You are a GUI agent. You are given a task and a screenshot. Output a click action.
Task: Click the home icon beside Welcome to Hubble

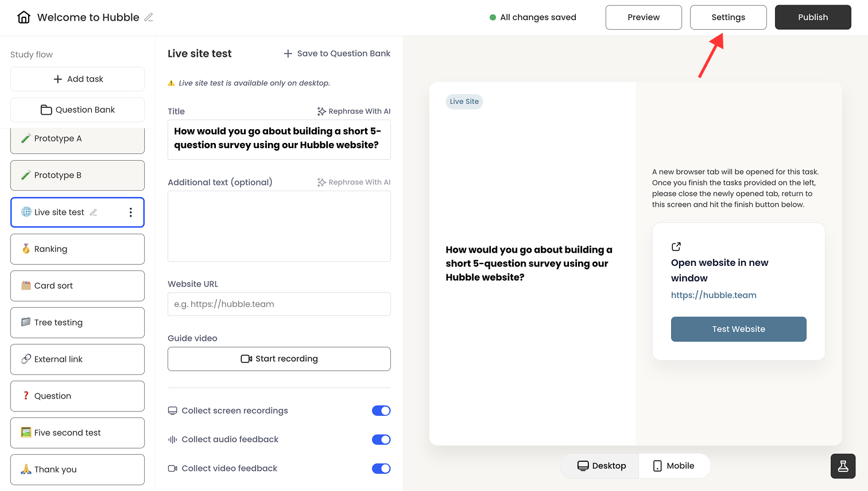[24, 17]
